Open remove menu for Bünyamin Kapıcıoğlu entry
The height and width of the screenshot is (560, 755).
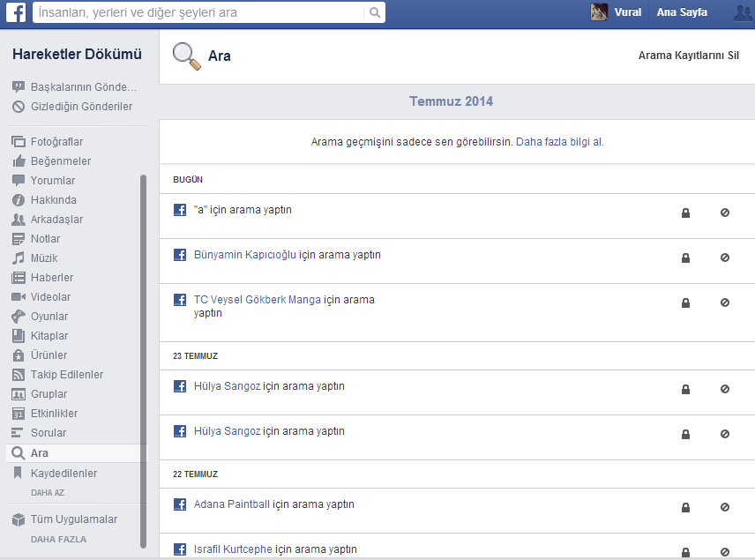(725, 258)
